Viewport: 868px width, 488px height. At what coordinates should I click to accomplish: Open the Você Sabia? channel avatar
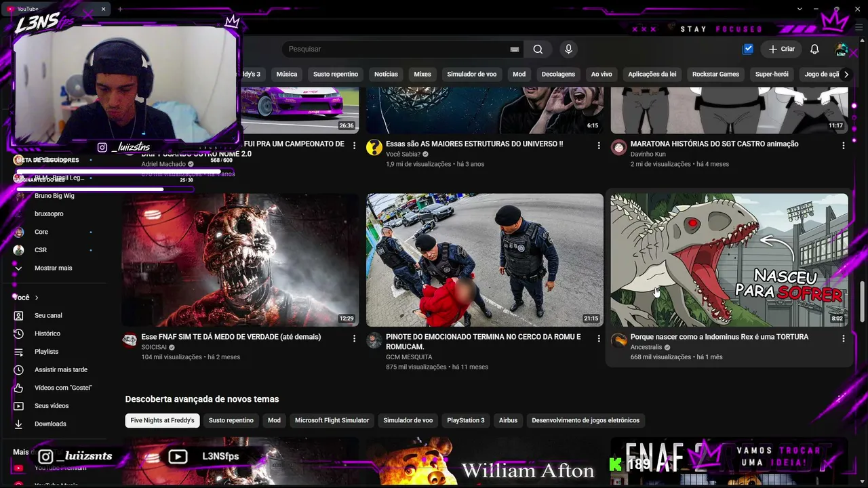tap(374, 148)
